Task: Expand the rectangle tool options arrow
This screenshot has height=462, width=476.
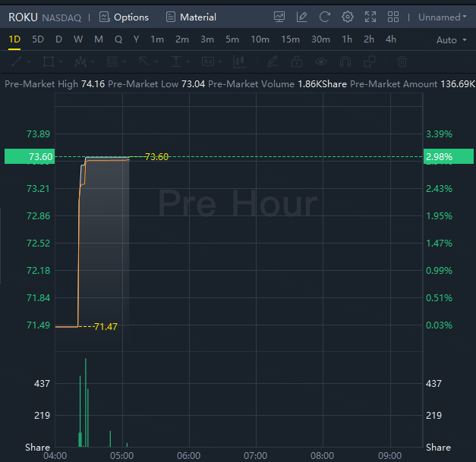Action: [61, 61]
